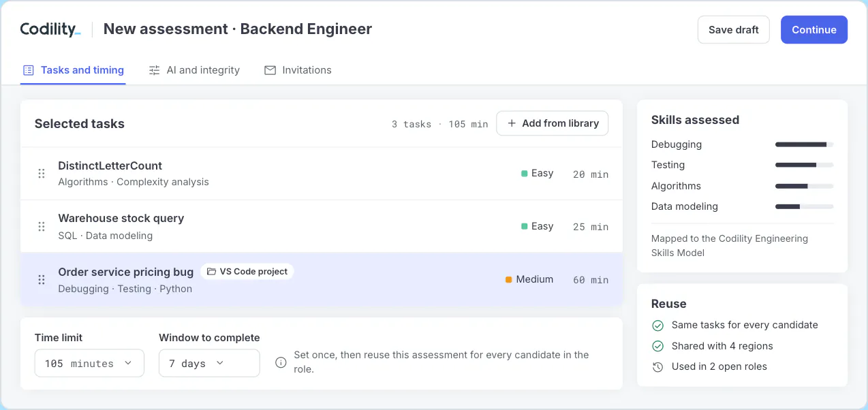Click the Save draft button
Image resolution: width=868 pixels, height=410 pixels.
pyautogui.click(x=734, y=30)
